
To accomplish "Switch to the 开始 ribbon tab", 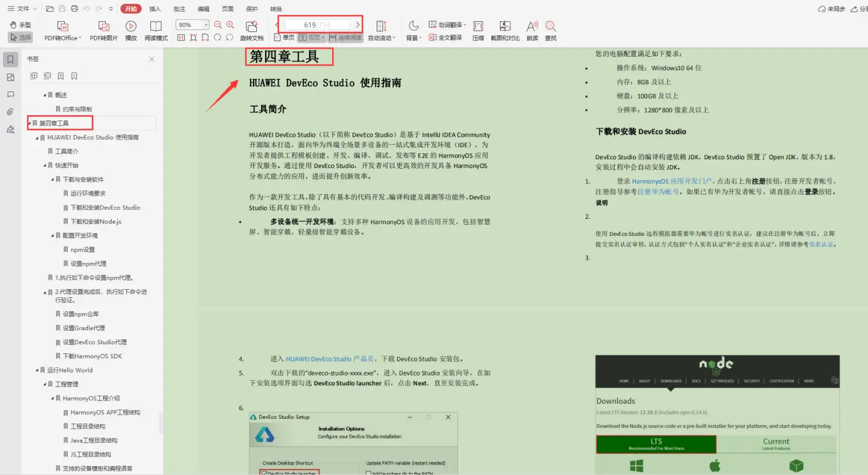I will tap(131, 9).
